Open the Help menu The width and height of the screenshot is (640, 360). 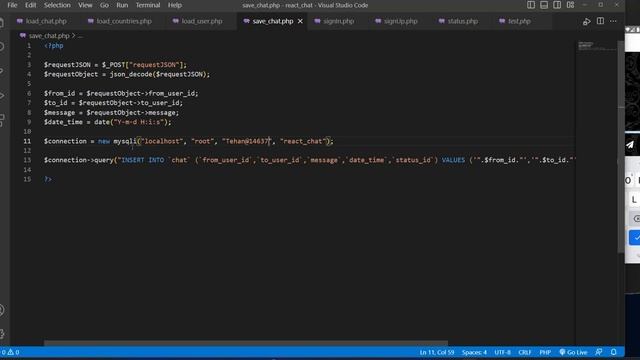(x=175, y=5)
